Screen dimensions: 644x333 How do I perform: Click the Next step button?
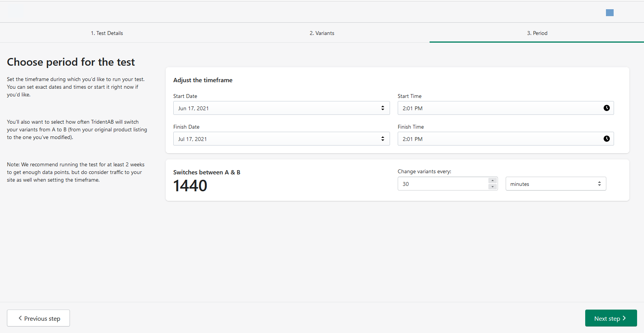tap(611, 318)
